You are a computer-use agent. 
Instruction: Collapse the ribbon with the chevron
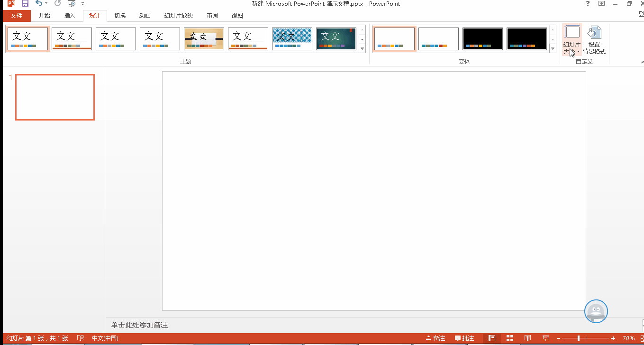[x=642, y=62]
